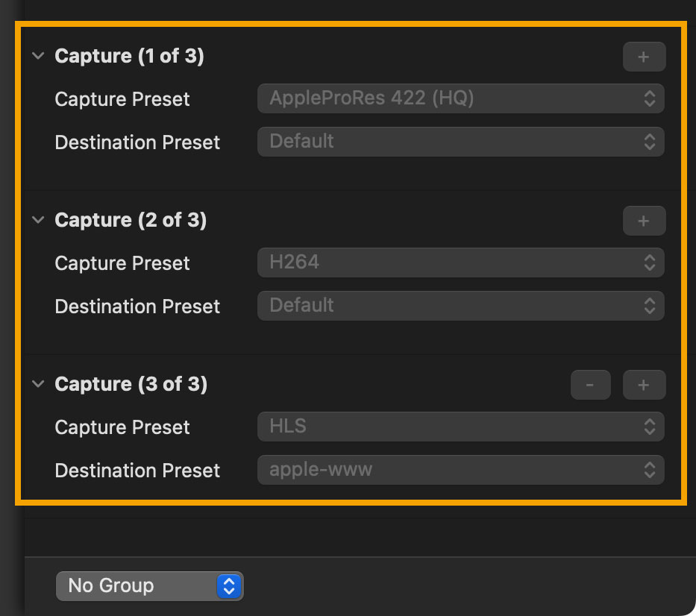Image resolution: width=696 pixels, height=616 pixels.
Task: Open the No Group popup menu
Action: (x=149, y=586)
